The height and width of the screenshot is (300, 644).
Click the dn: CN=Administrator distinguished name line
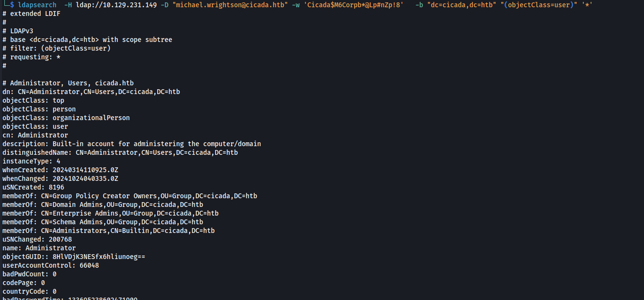tap(91, 92)
